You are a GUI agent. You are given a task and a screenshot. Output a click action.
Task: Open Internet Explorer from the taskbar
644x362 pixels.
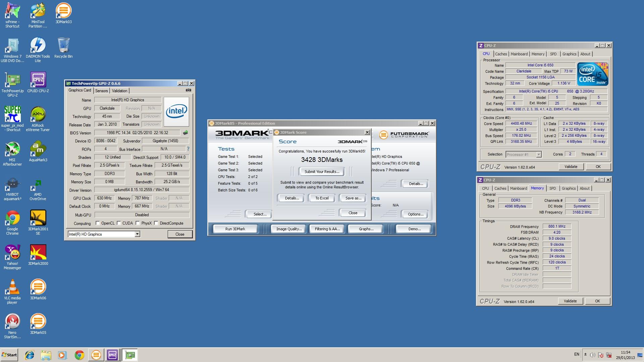pos(30,355)
